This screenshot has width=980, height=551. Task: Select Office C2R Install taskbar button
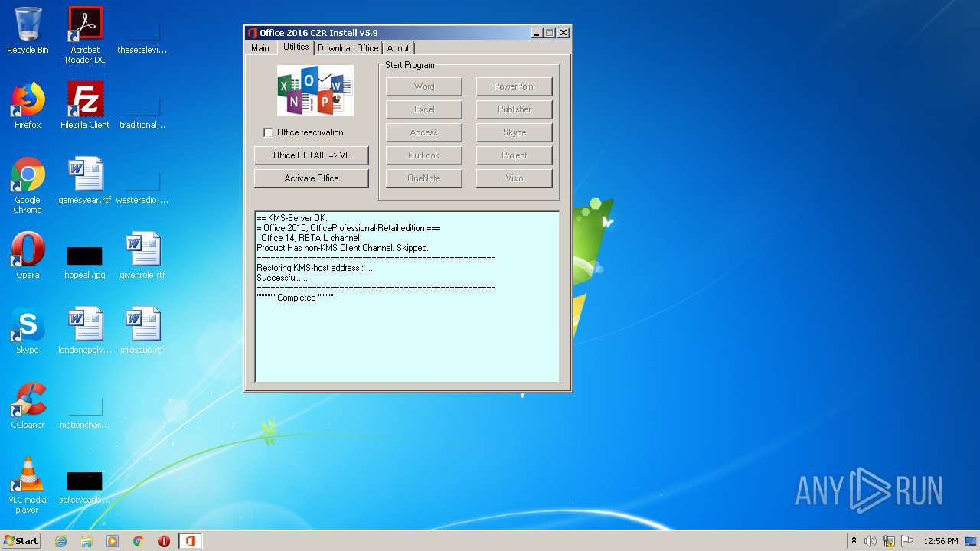coord(190,541)
